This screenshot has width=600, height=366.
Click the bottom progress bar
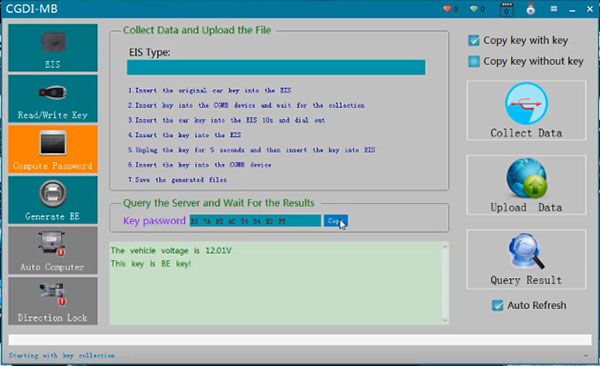click(x=300, y=340)
